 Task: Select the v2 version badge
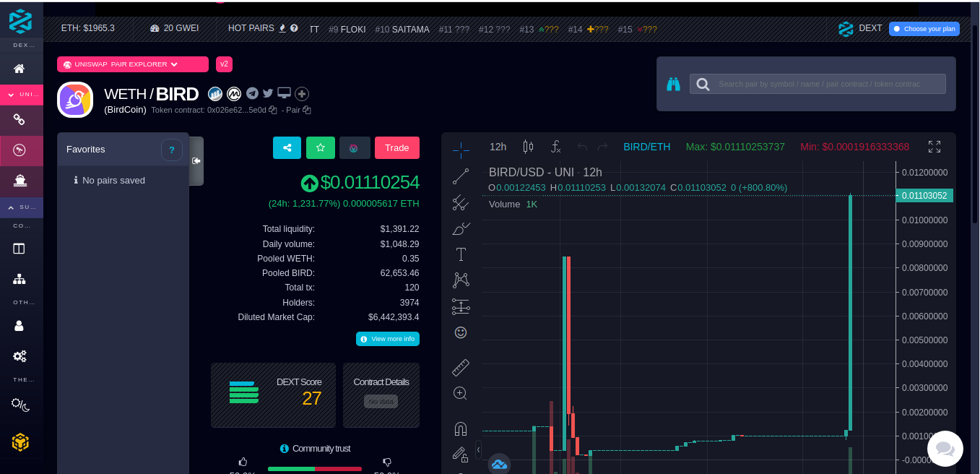(224, 64)
